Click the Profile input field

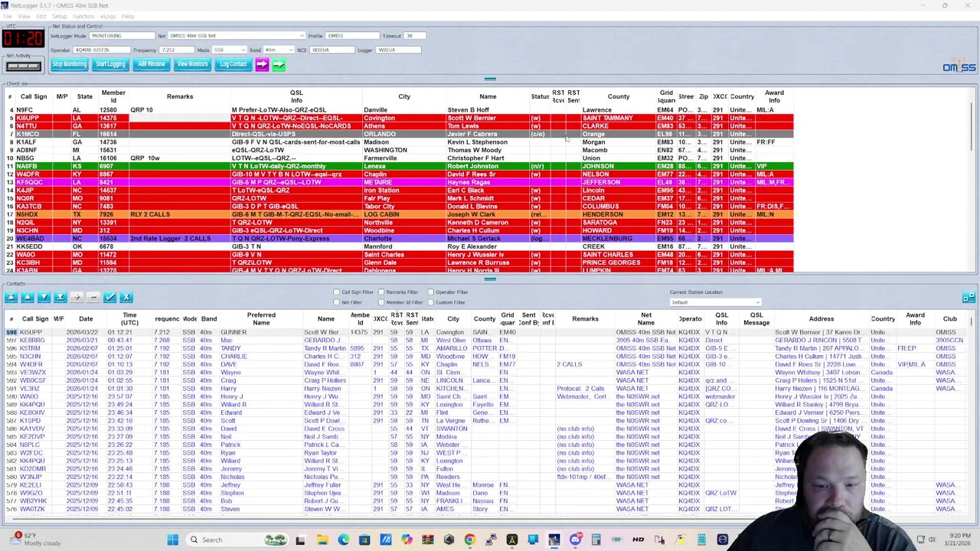click(353, 36)
